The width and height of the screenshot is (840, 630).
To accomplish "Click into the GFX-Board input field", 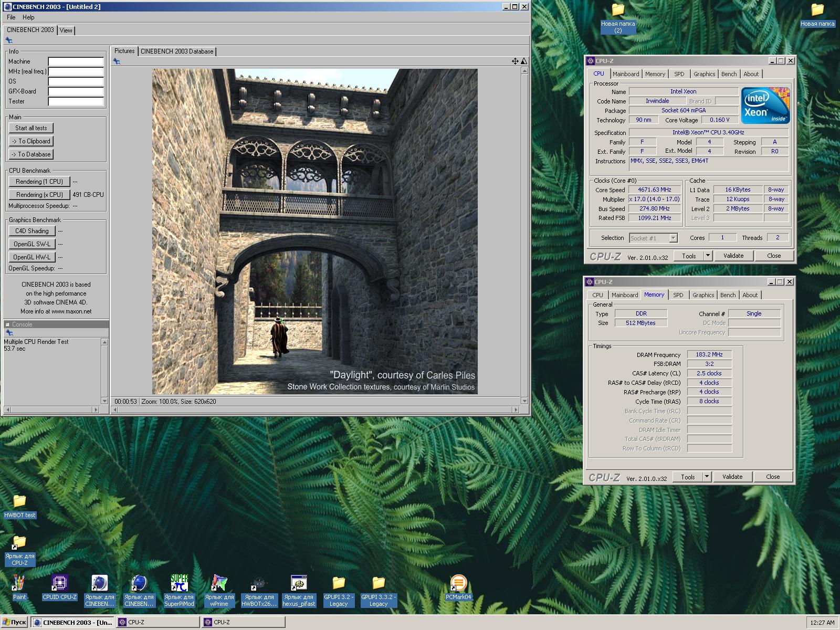I will (76, 91).
